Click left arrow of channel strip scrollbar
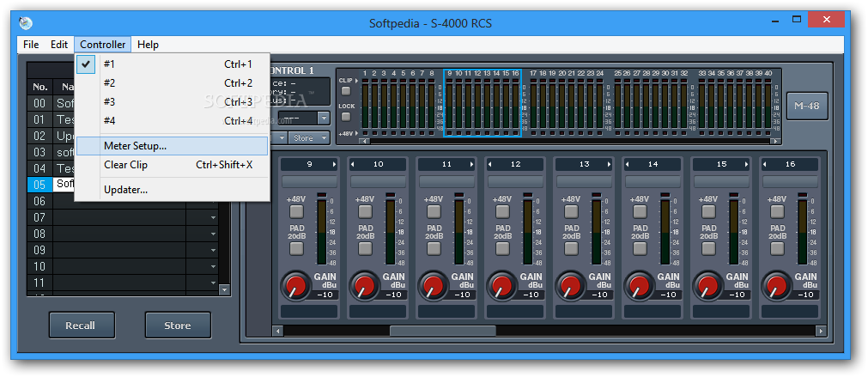 278,331
